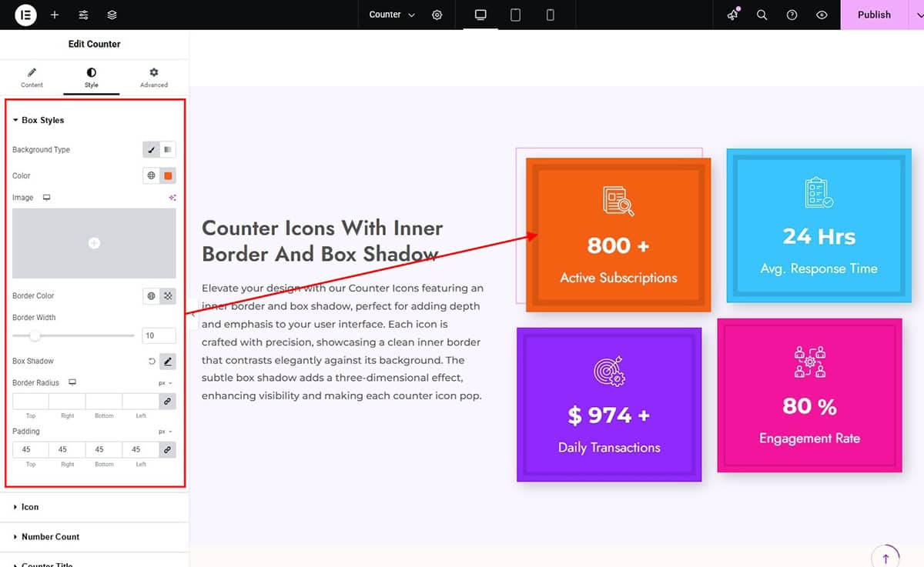Select the Daily Transactions target icon
Screen dimensions: 924x567
[x=609, y=371]
